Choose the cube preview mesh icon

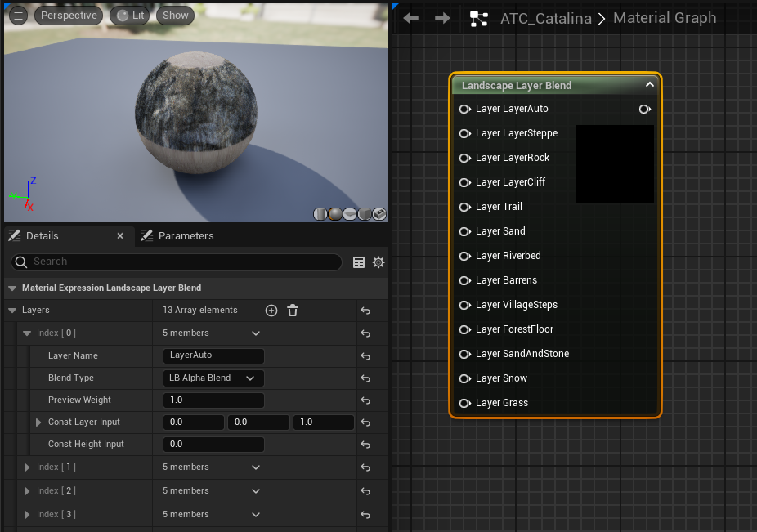click(365, 214)
